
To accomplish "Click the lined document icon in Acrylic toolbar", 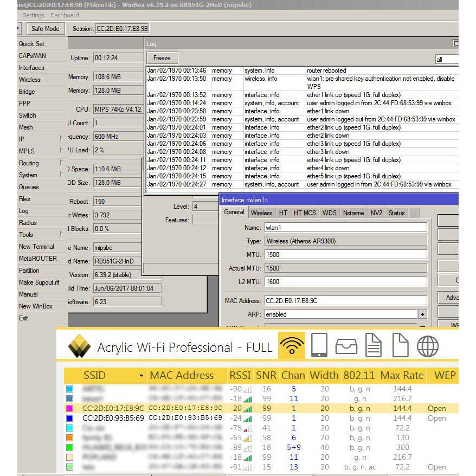I will click(x=373, y=346).
